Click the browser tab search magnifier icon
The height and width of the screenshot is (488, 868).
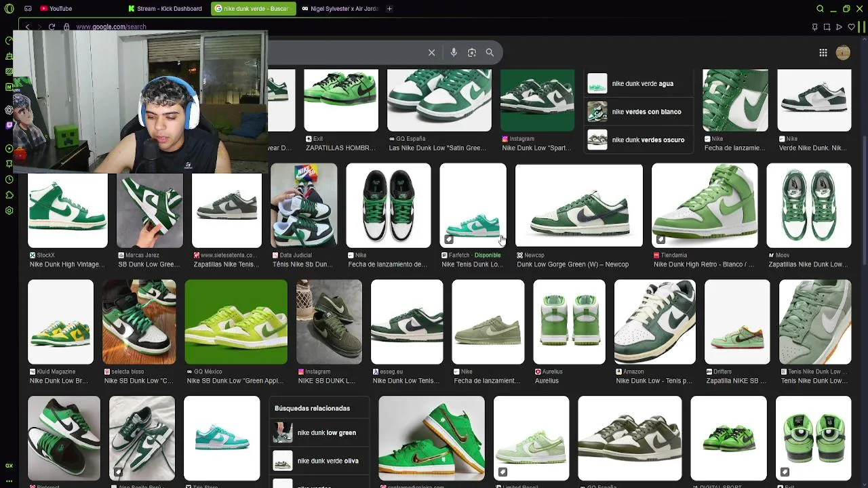click(x=820, y=9)
